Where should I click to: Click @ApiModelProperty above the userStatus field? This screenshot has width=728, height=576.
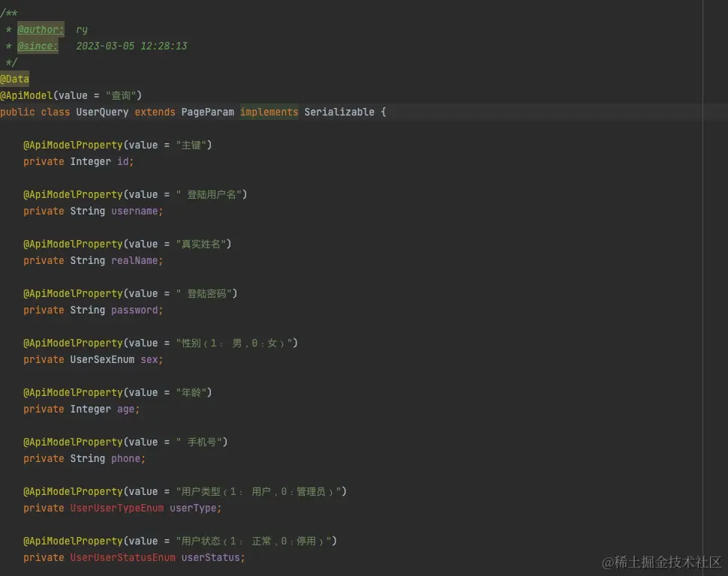click(73, 541)
